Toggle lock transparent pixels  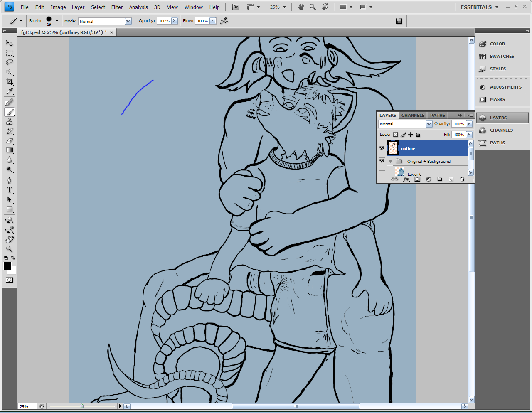pos(396,135)
